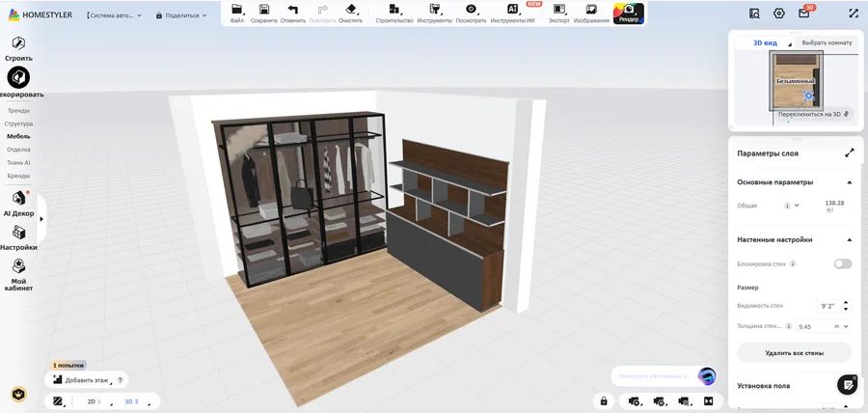Switch to 2D view tab
Screen dimensions: 868x413
click(x=93, y=402)
